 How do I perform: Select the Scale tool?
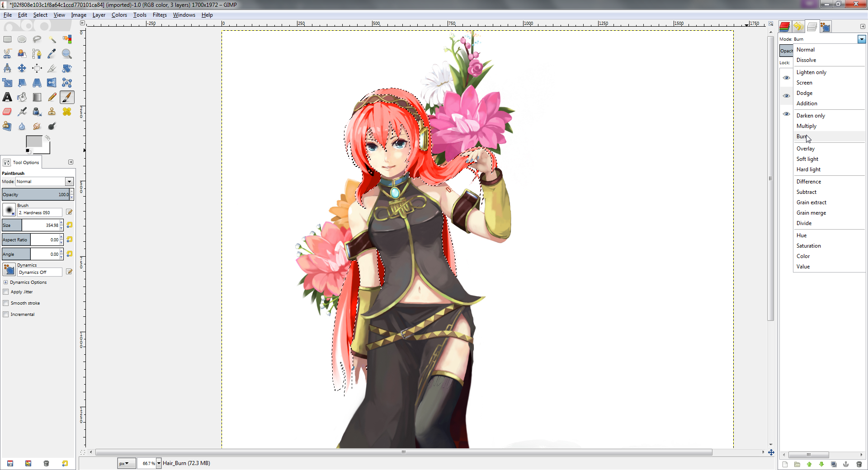point(7,83)
